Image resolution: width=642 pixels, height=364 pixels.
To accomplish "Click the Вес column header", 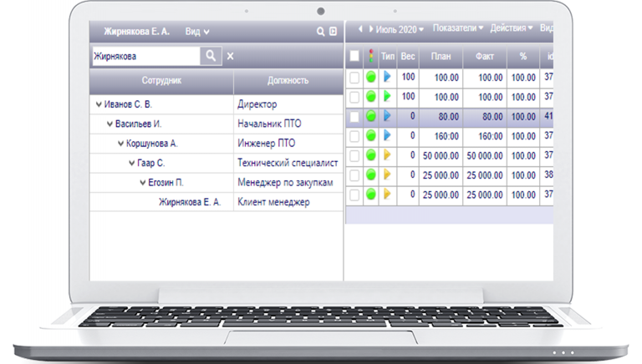I will pos(408,56).
